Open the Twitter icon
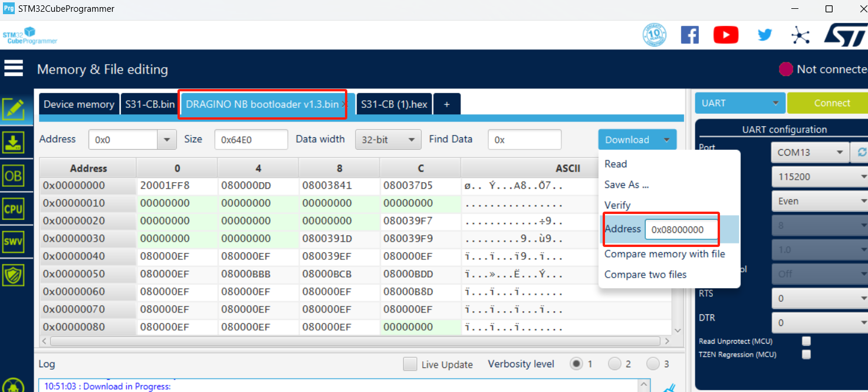868x392 pixels. (765, 35)
